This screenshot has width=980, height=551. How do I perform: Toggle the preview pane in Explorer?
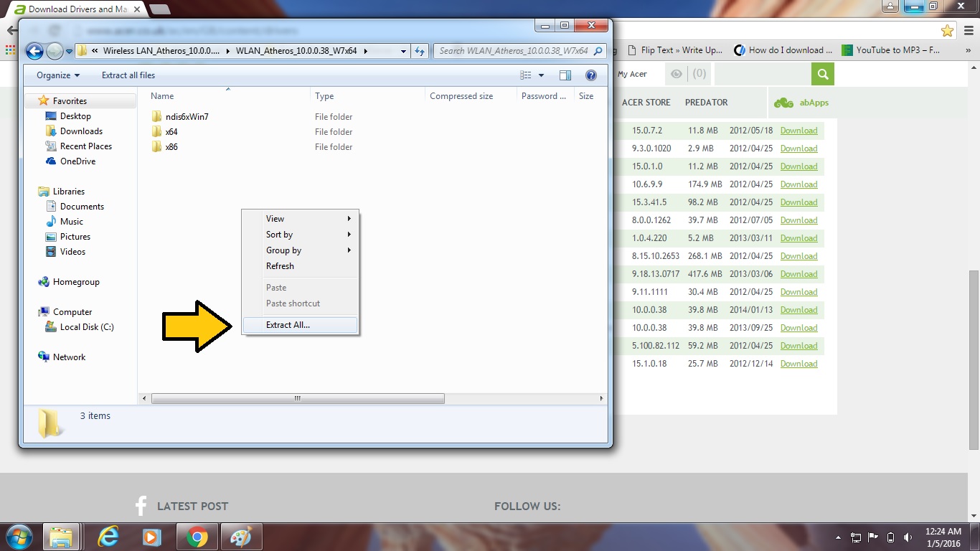(x=565, y=75)
